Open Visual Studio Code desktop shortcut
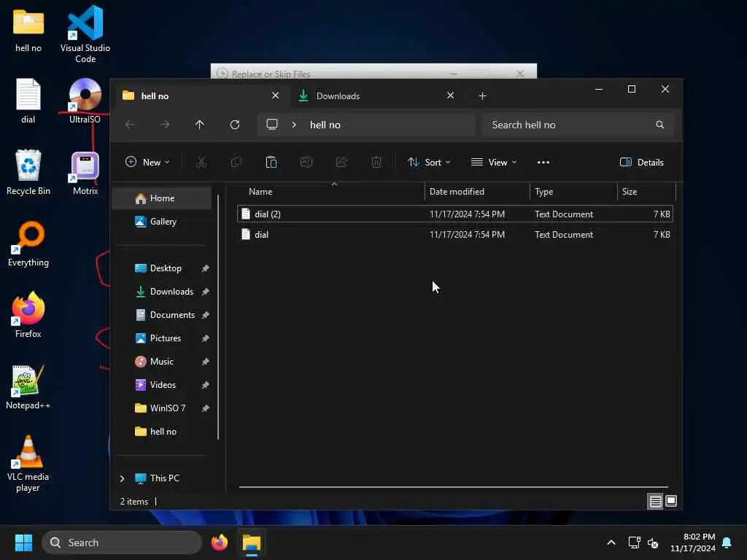The image size is (747, 560). [85, 34]
